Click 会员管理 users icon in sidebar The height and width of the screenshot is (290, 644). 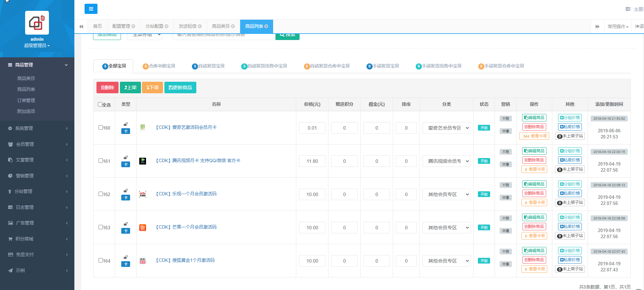pyautogui.click(x=11, y=144)
